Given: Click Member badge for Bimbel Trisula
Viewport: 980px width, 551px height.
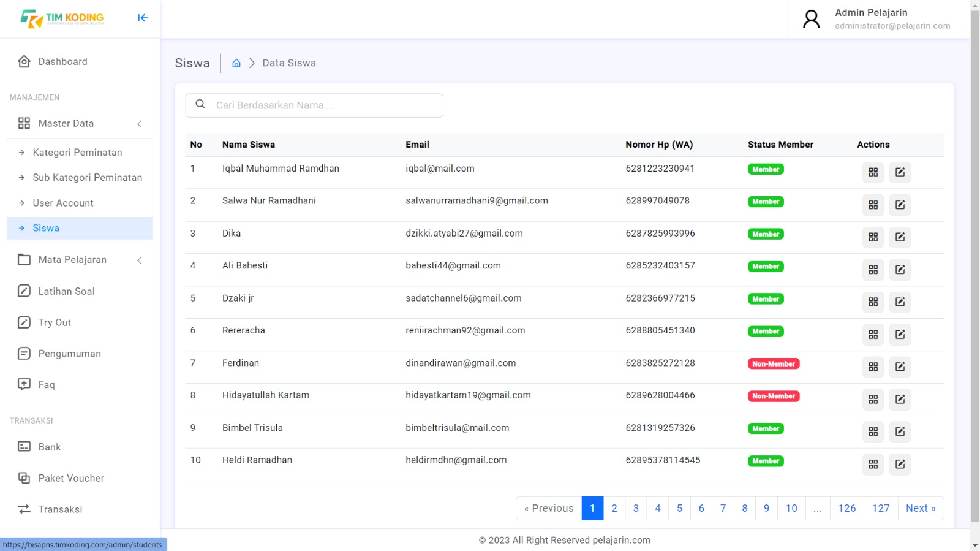Looking at the screenshot, I should click(x=766, y=428).
